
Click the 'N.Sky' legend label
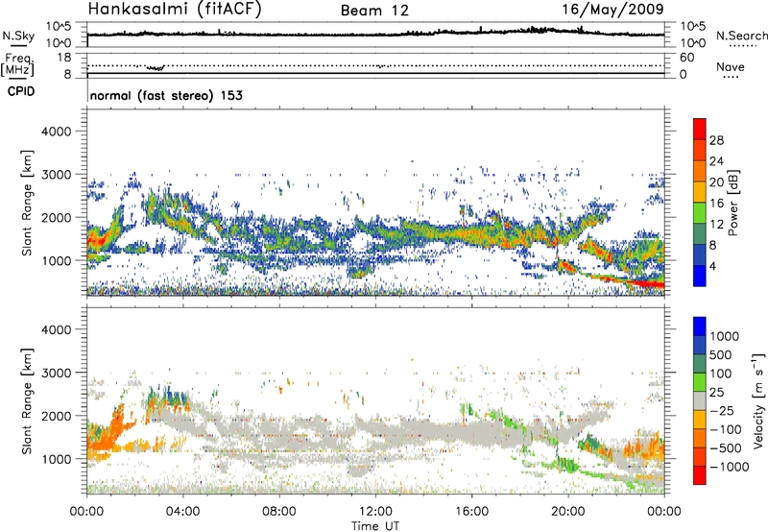tap(18, 36)
